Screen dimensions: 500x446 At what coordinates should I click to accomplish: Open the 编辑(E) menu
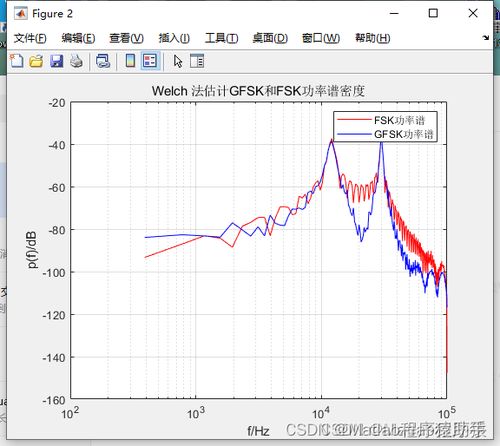click(78, 38)
